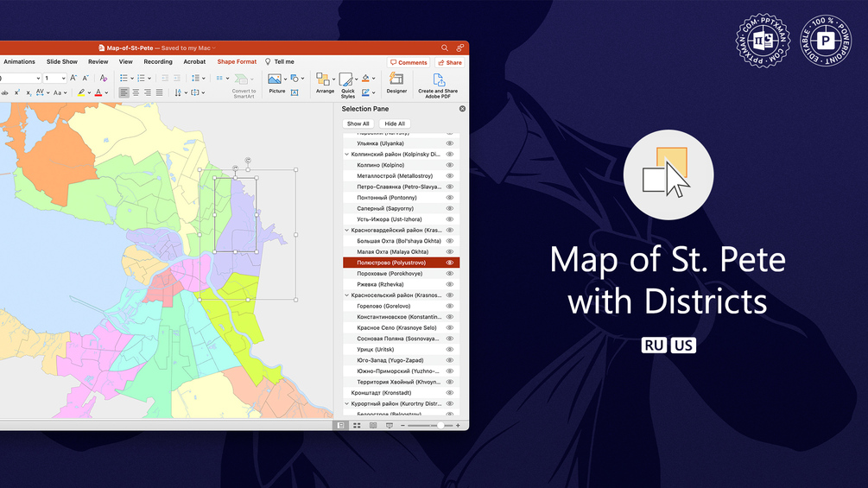868x488 pixels.
Task: Insert a Picture
Action: tap(276, 84)
